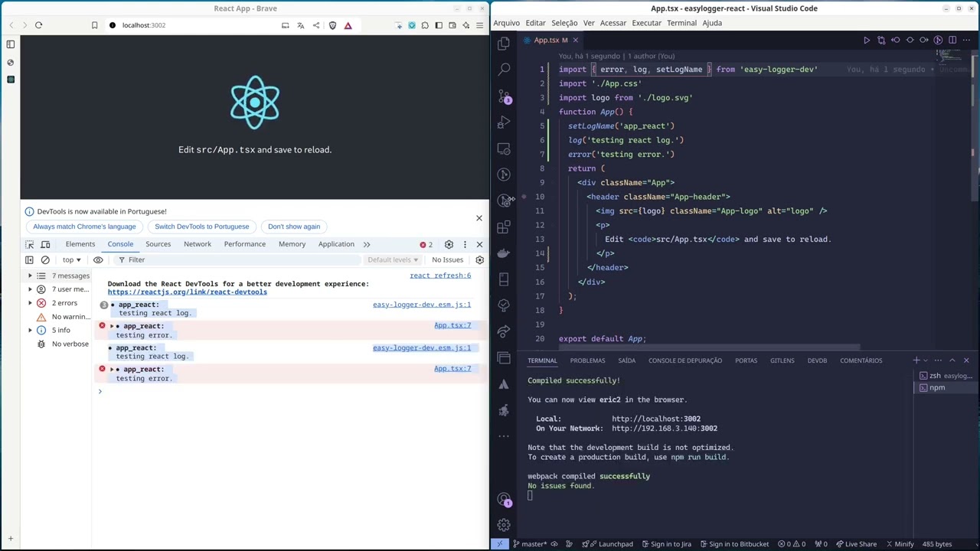Open DevTools customize three-dot menu
This screenshot has width=980, height=551.
click(465, 244)
